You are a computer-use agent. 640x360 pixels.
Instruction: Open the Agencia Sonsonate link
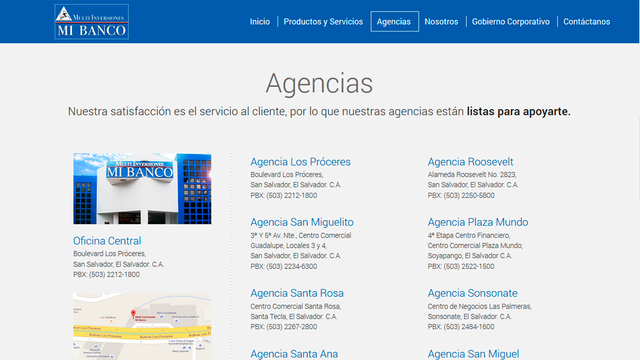click(472, 293)
